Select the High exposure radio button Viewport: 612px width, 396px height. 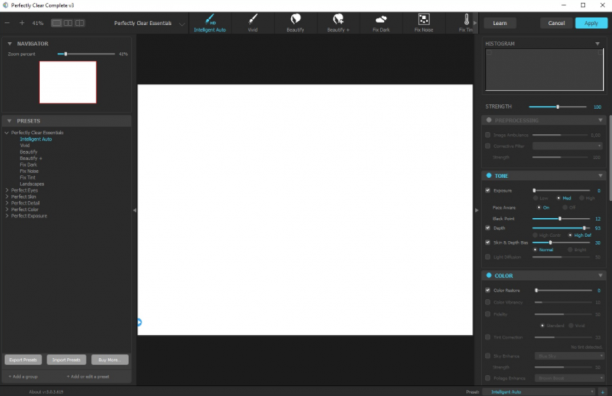click(x=581, y=198)
